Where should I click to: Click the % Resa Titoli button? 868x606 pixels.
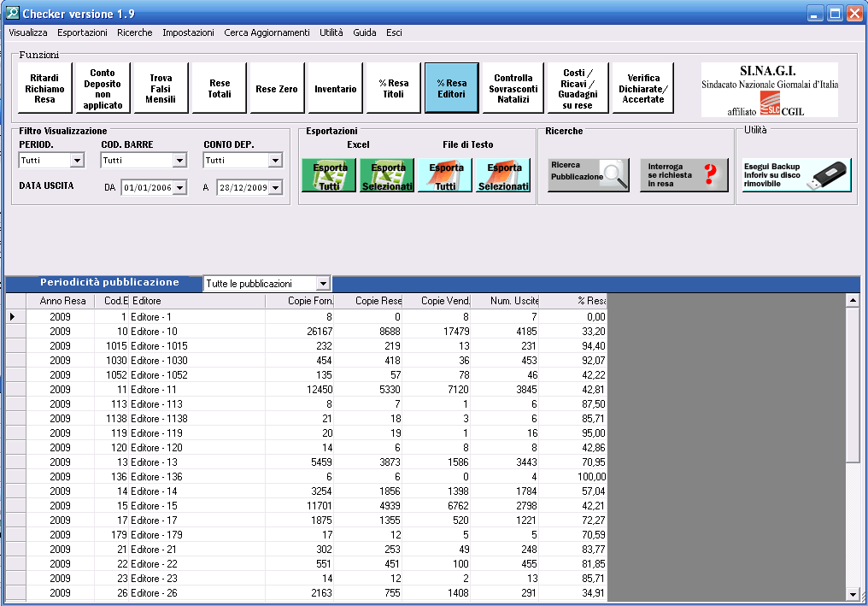(394, 88)
